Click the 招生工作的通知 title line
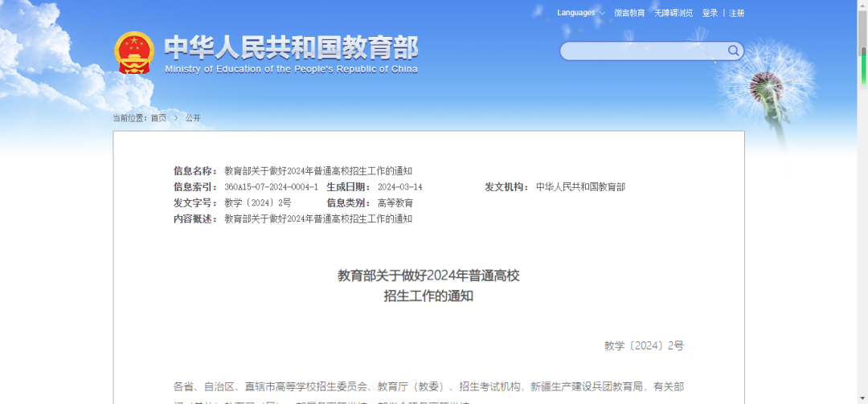 coord(429,296)
